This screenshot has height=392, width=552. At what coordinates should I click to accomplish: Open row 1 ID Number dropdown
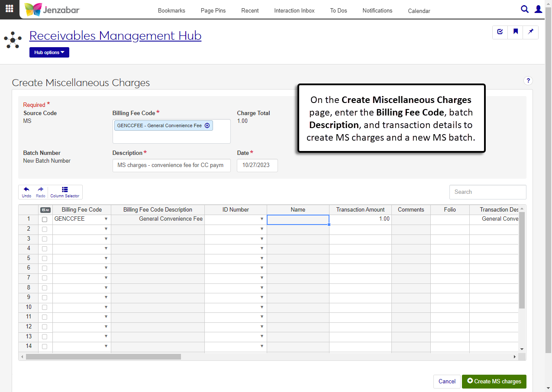click(261, 219)
